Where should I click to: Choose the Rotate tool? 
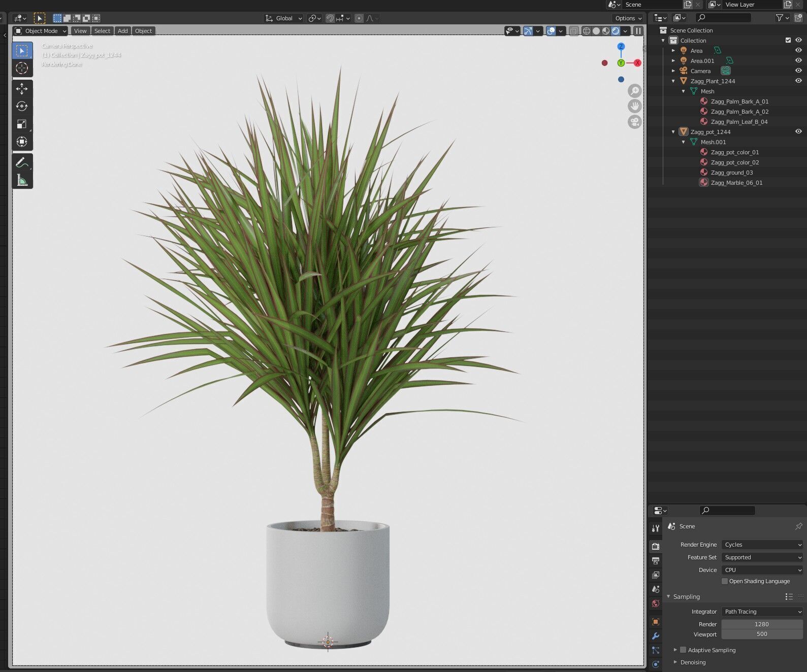(22, 106)
